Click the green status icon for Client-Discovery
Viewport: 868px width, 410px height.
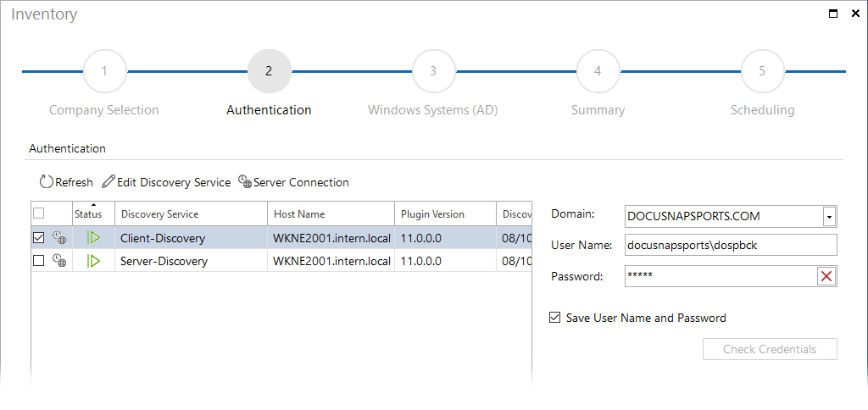93,239
